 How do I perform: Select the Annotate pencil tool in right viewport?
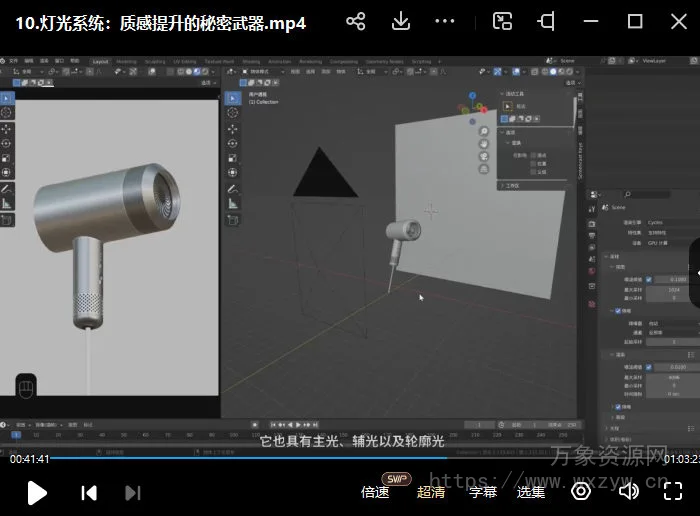click(232, 189)
